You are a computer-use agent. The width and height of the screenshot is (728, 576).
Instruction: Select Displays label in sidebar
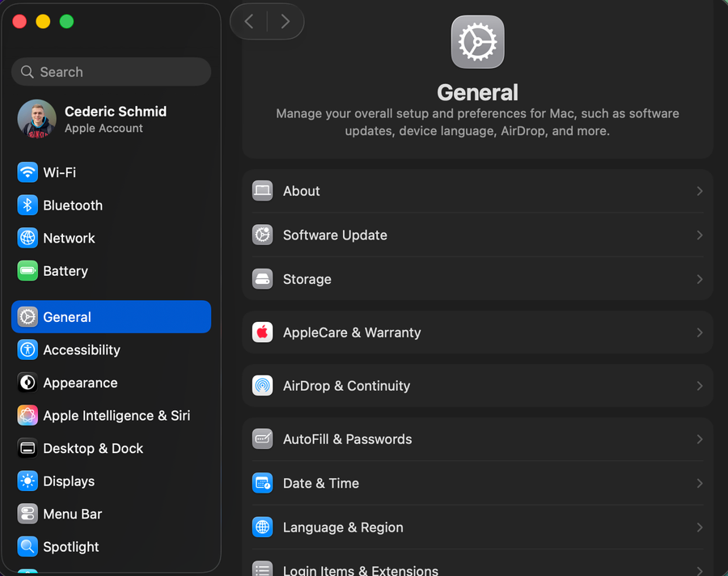tap(69, 481)
